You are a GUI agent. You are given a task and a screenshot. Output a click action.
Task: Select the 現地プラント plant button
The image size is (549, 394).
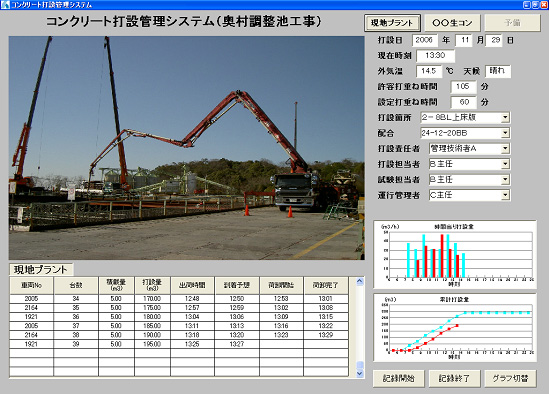392,23
